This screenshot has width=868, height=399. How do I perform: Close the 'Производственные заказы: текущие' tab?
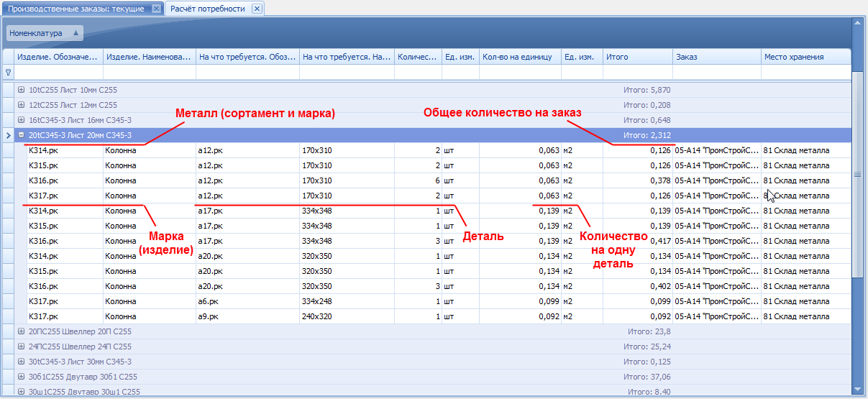coord(157,9)
